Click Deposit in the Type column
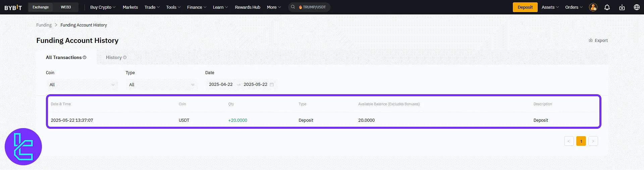This screenshot has width=644, height=170. pos(306,120)
